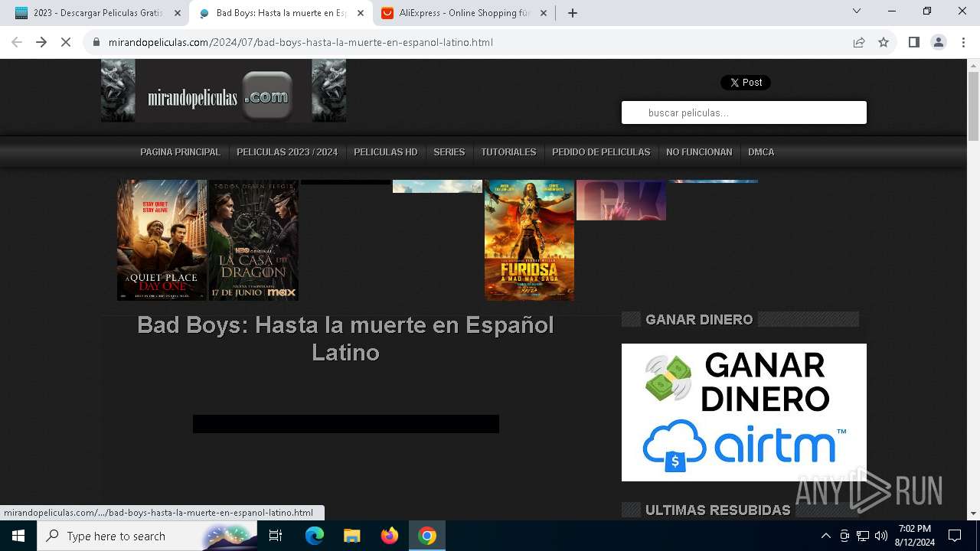Open a new browser tab
The width and height of the screenshot is (980, 551).
click(573, 13)
